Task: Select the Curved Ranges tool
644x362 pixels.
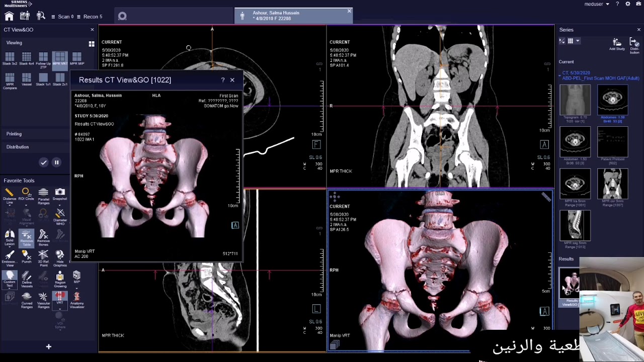Action: tap(26, 300)
